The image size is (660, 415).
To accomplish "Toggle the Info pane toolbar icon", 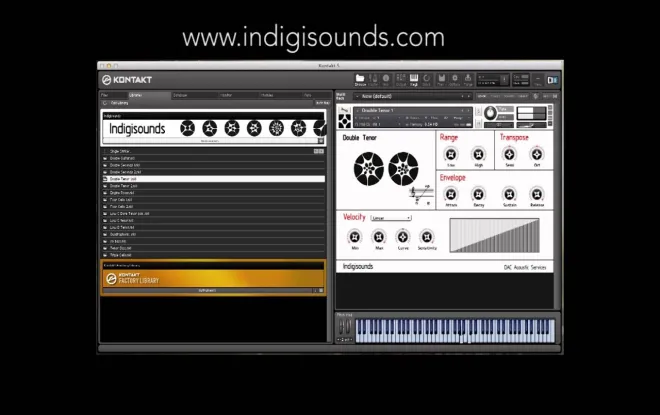I will tap(386, 79).
